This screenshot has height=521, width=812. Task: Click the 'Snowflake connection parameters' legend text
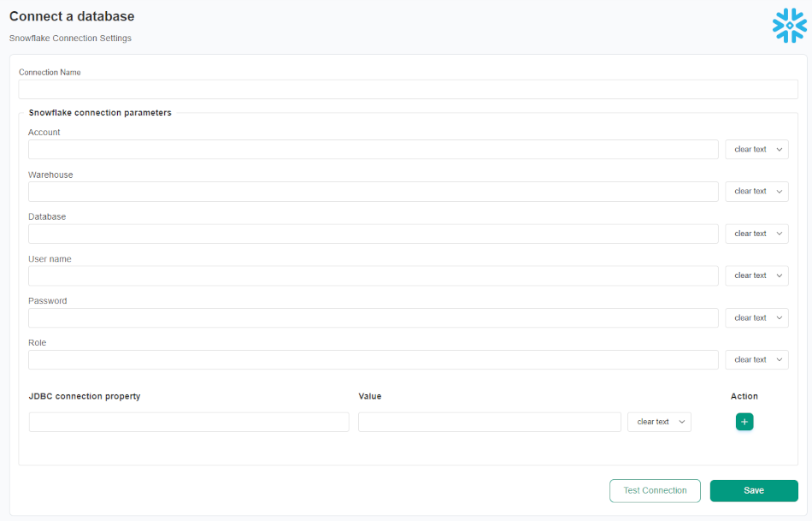[x=100, y=112]
